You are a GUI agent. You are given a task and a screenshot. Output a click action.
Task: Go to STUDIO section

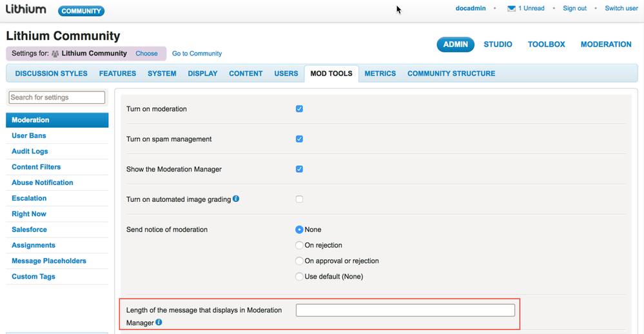(x=498, y=44)
